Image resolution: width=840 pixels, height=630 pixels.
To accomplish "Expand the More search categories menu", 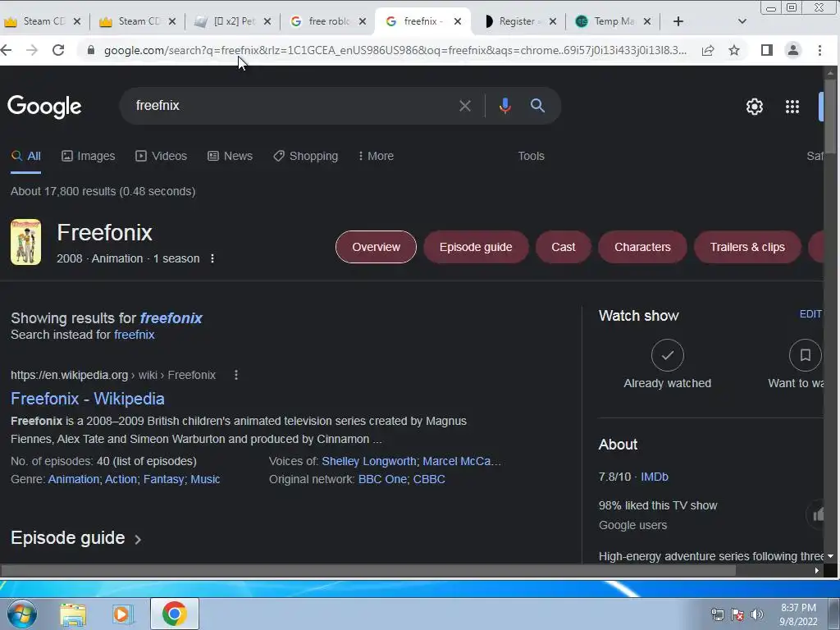I will click(376, 156).
